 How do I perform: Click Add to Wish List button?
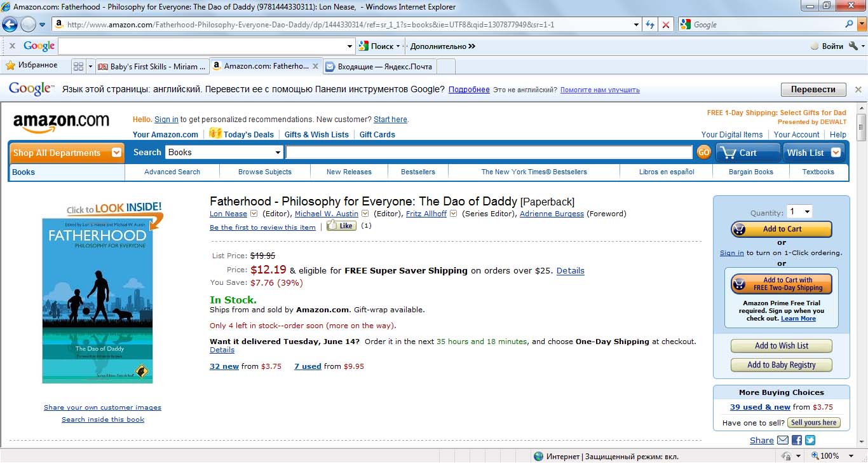click(782, 346)
